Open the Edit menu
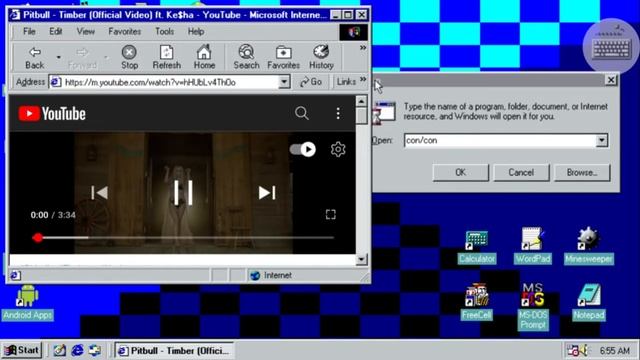The height and width of the screenshot is (360, 640). coord(56,31)
